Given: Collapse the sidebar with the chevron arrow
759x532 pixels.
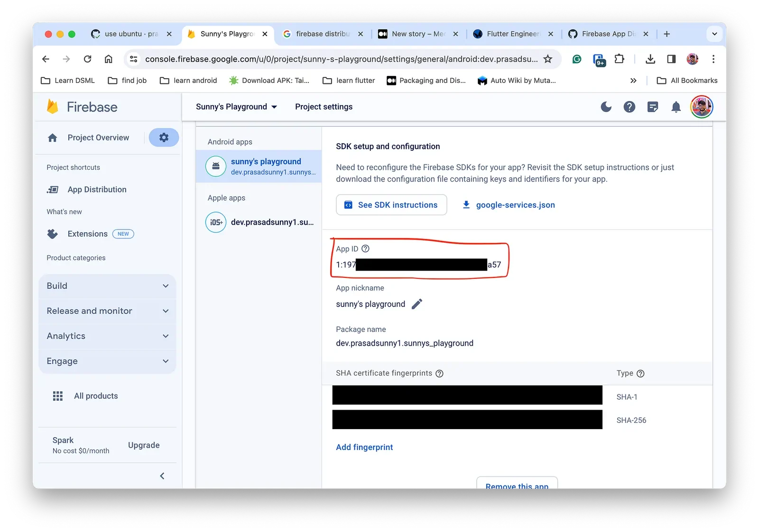Looking at the screenshot, I should (162, 476).
